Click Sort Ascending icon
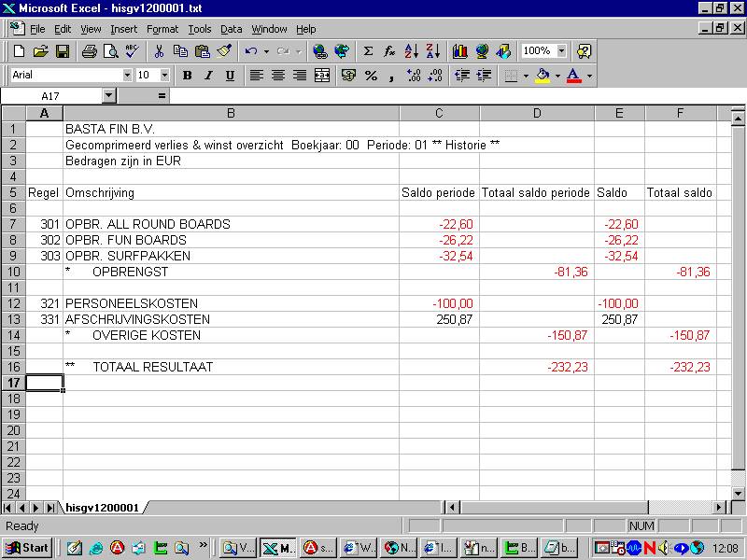 pyautogui.click(x=412, y=51)
